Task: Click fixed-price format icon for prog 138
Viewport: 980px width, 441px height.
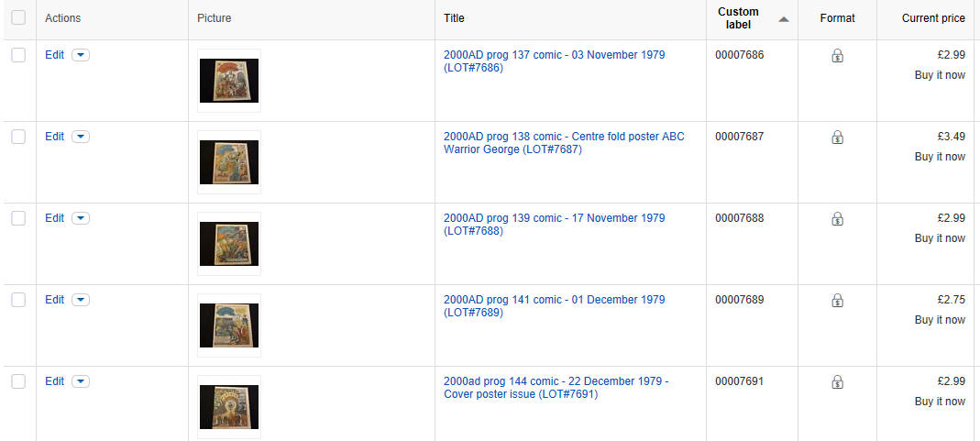Action: click(838, 137)
